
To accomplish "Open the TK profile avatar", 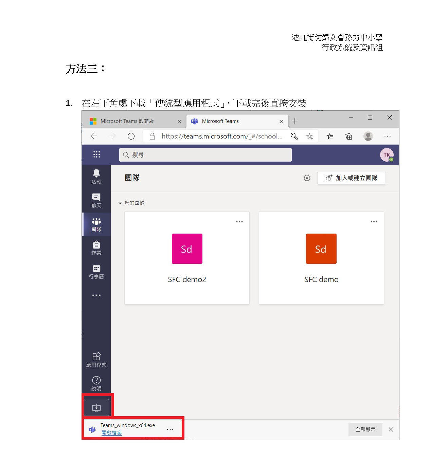I will click(387, 155).
